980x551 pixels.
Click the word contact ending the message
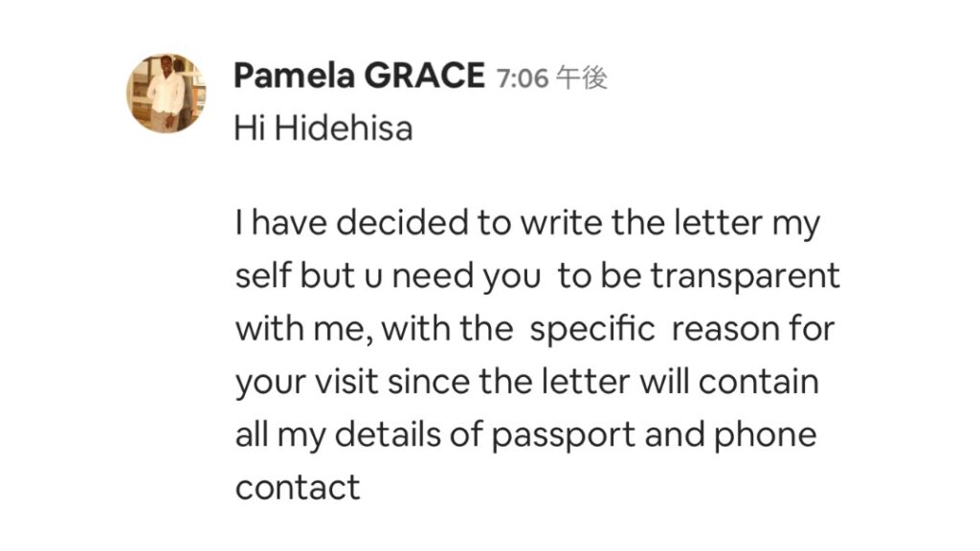coord(298,487)
